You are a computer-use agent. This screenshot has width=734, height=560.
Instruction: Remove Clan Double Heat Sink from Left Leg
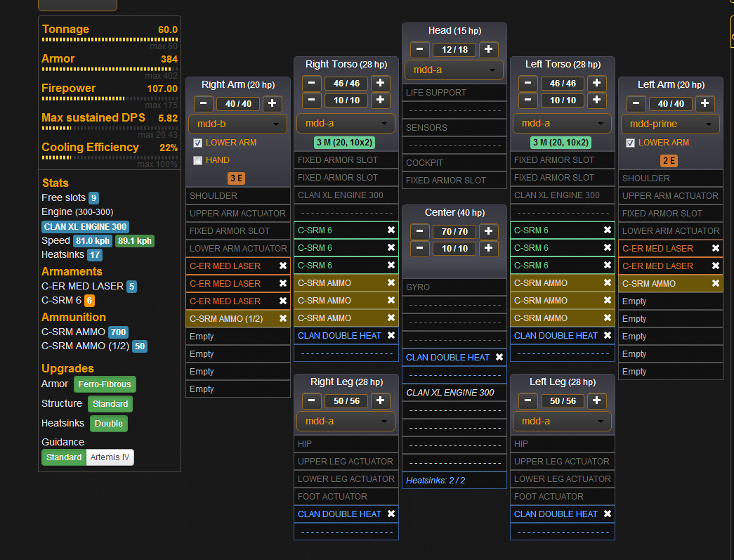click(x=608, y=514)
